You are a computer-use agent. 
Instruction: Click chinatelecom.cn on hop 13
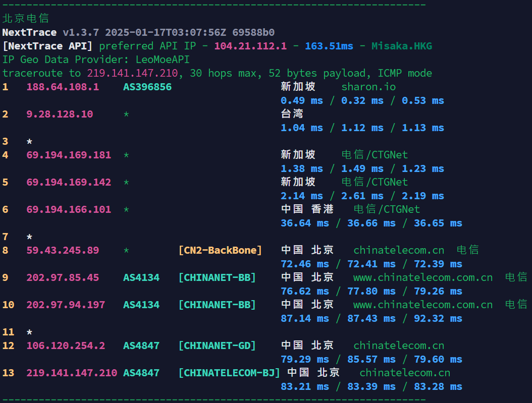click(405, 373)
